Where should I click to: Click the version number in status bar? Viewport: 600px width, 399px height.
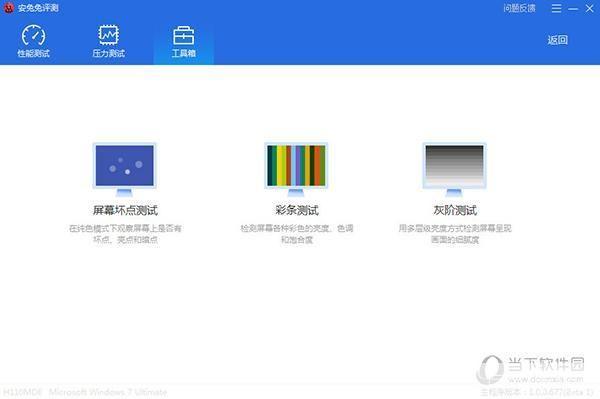(536, 392)
